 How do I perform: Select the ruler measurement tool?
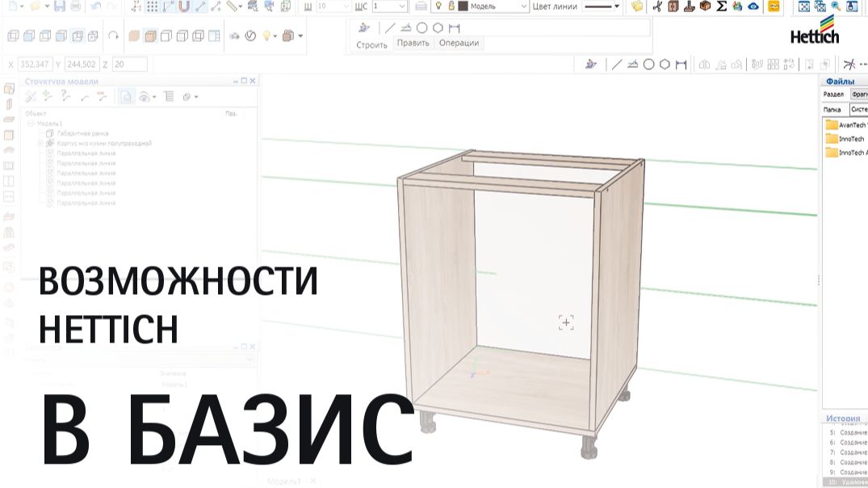(x=233, y=6)
